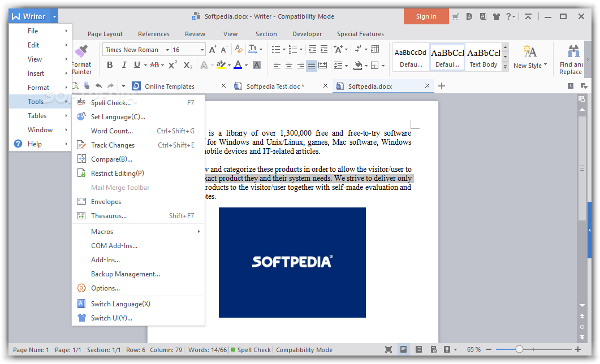Open the font name dropdown

[167, 50]
